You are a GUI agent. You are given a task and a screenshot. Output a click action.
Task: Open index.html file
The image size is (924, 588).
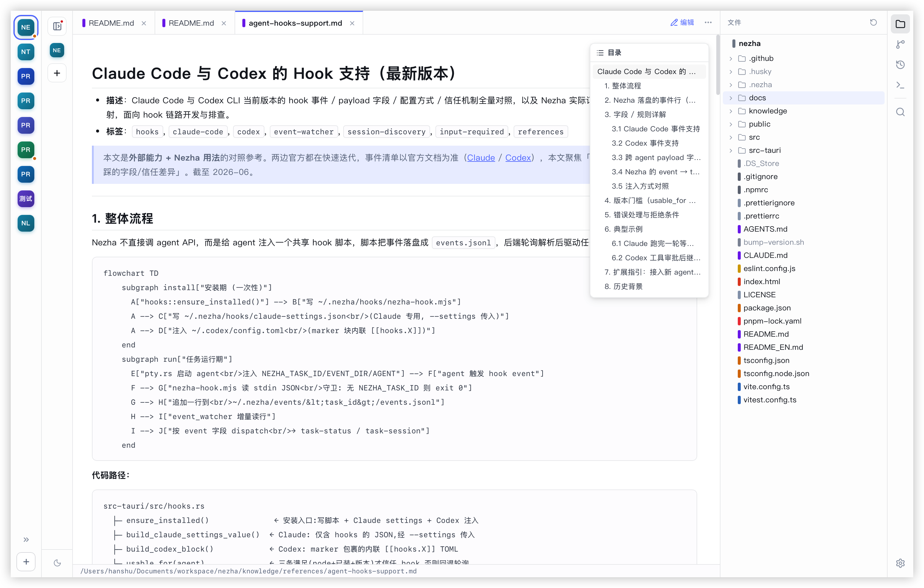click(x=803, y=282)
